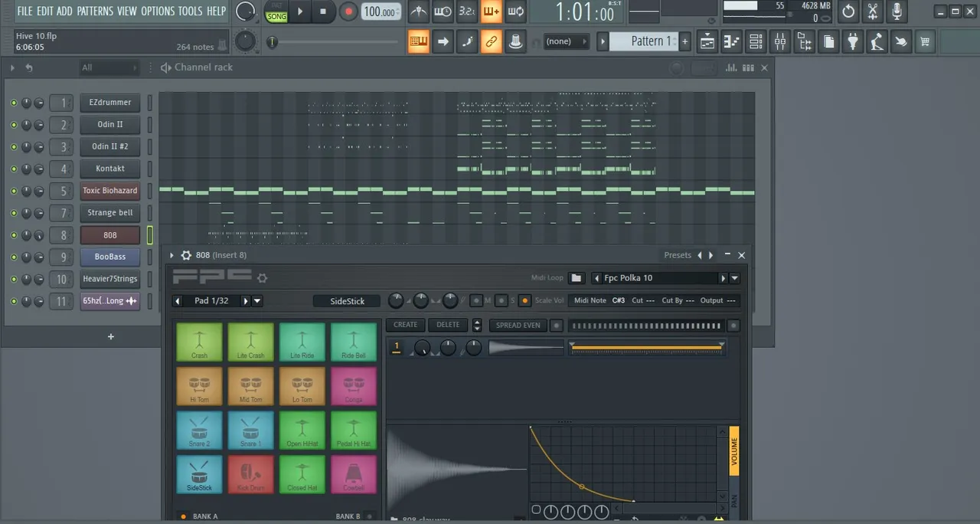Open the OPTIONS menu
980x524 pixels.
(x=158, y=11)
